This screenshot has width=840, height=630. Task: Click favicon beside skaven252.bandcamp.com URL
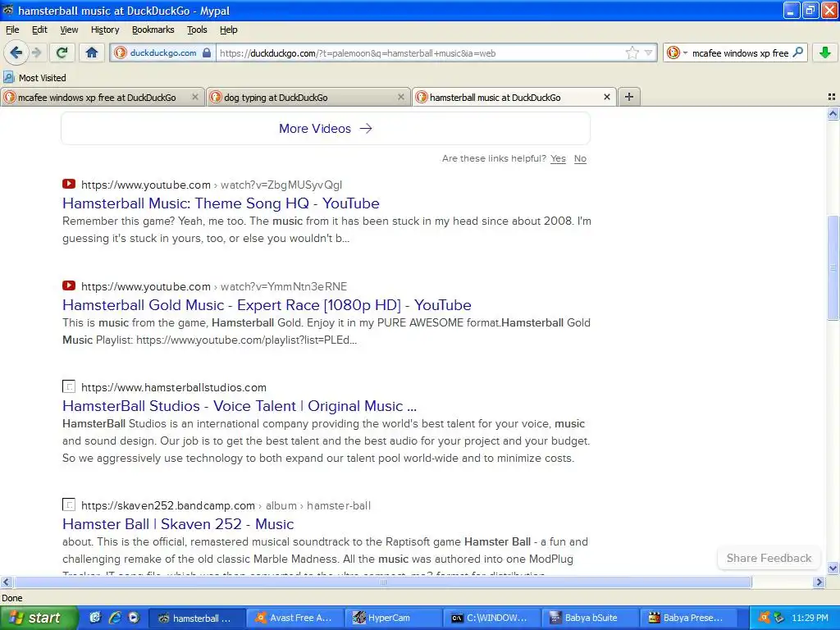[x=69, y=504]
